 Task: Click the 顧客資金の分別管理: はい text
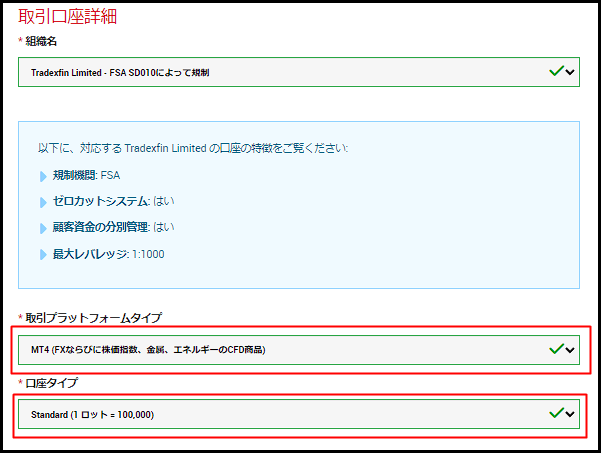pos(113,227)
